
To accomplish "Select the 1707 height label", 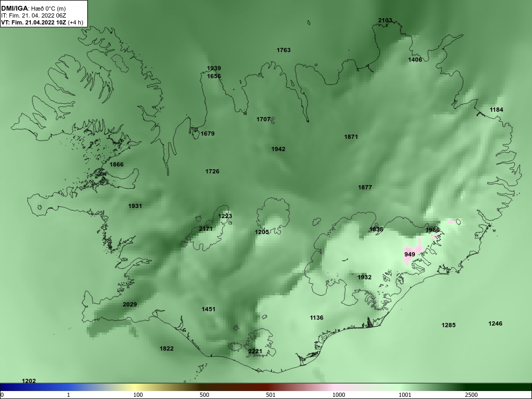I will pos(263,119).
